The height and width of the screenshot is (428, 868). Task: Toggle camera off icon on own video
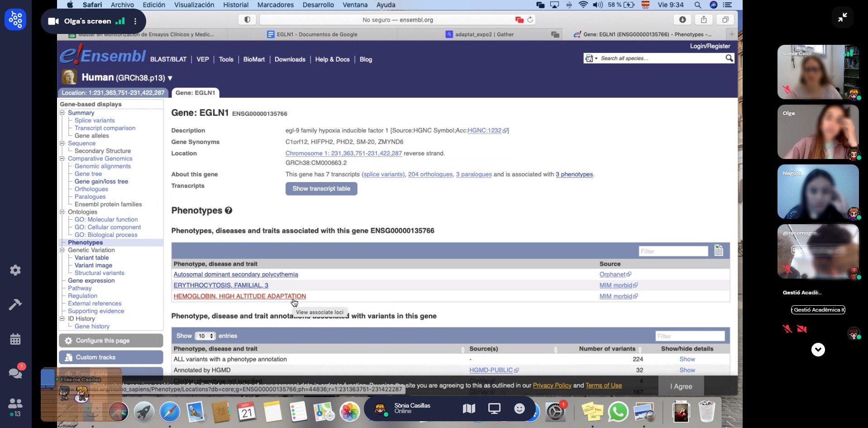pos(802,329)
